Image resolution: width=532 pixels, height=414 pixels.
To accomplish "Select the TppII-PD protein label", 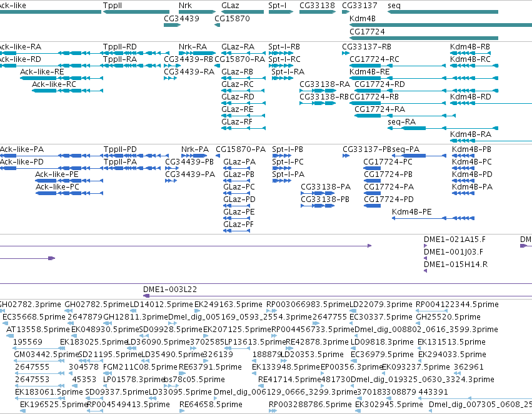I will [120, 149].
